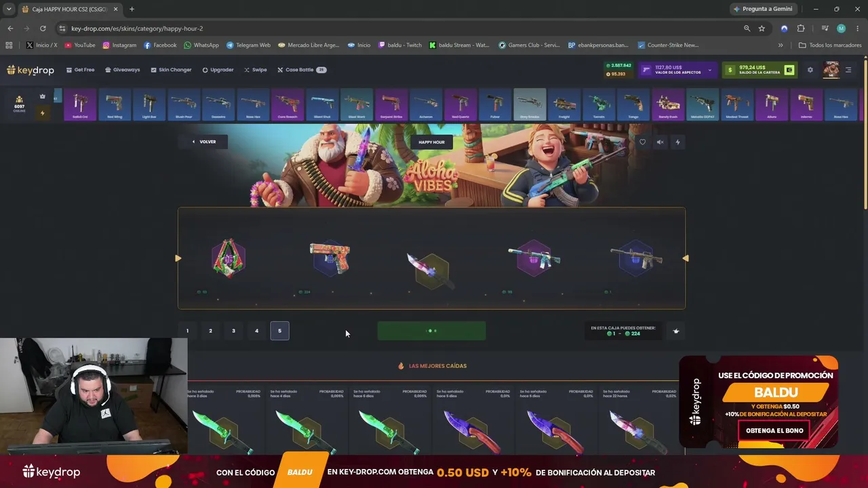The height and width of the screenshot is (488, 868).
Task: Open the Facebook bookmark
Action: pyautogui.click(x=160, y=45)
